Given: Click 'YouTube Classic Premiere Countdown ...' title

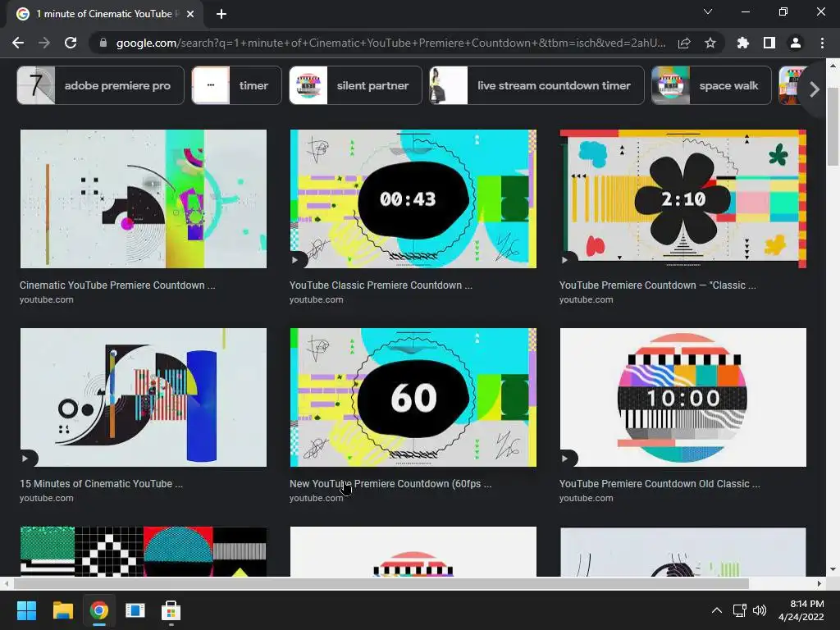Looking at the screenshot, I should click(381, 285).
